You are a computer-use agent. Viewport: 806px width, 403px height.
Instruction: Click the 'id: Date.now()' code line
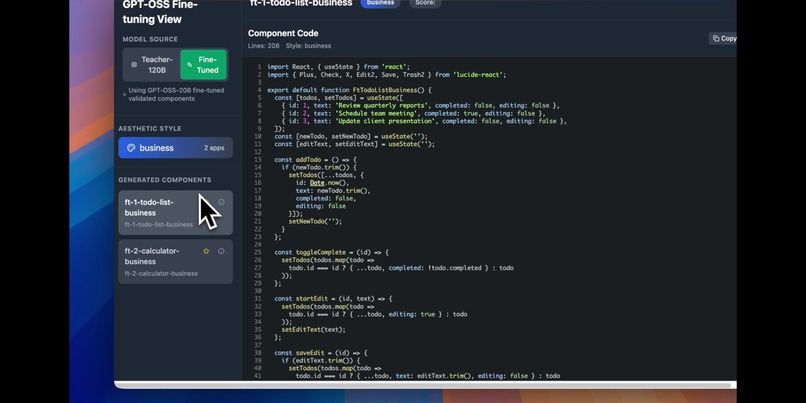[322, 183]
